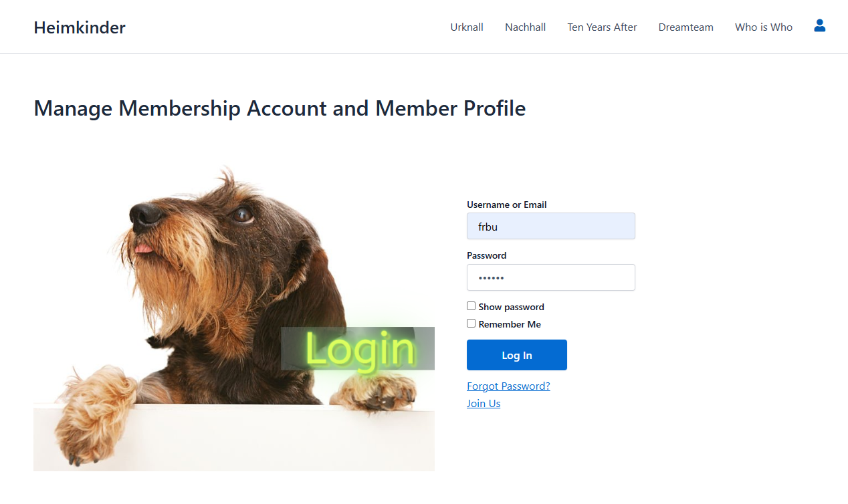The image size is (848, 504).
Task: Click the Join Us link
Action: (x=484, y=404)
